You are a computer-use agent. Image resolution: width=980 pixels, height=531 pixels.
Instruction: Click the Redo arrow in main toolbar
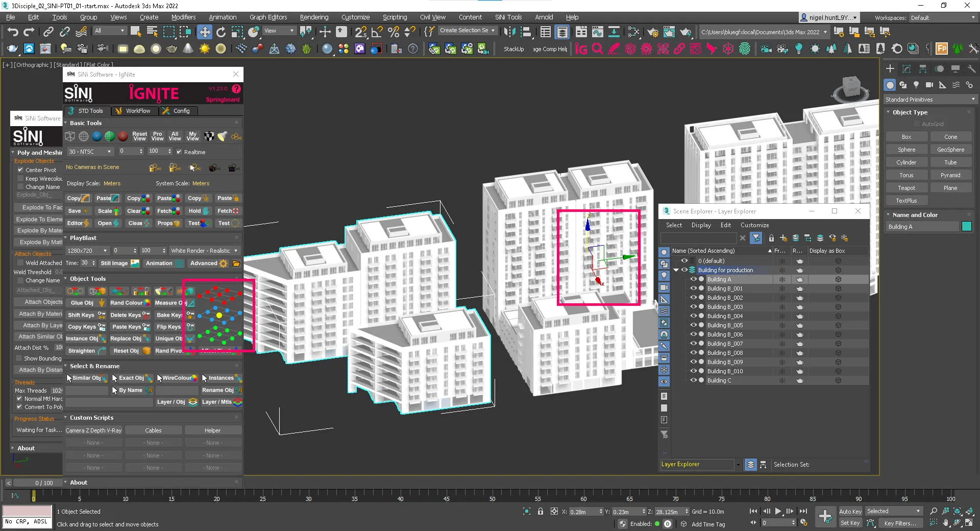(x=29, y=32)
